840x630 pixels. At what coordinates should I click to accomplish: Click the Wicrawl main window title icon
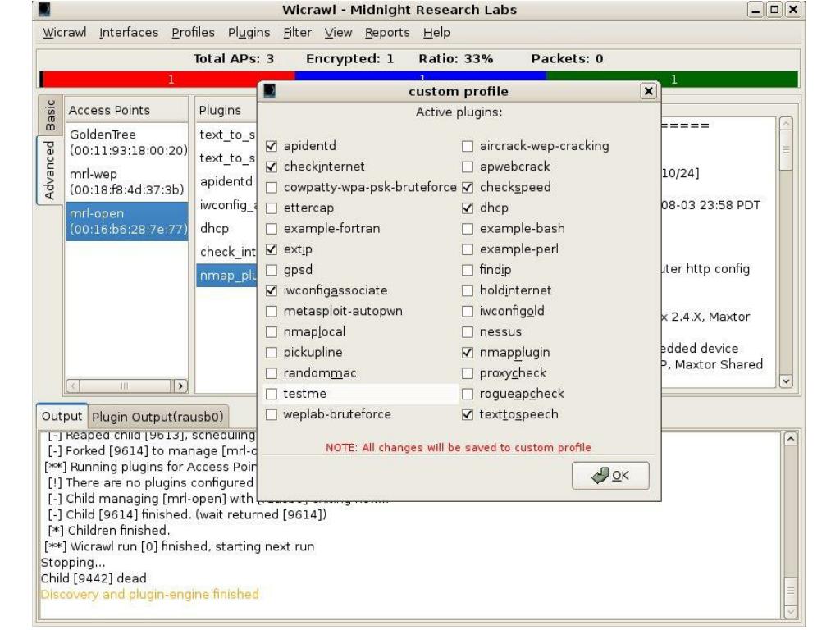45,9
